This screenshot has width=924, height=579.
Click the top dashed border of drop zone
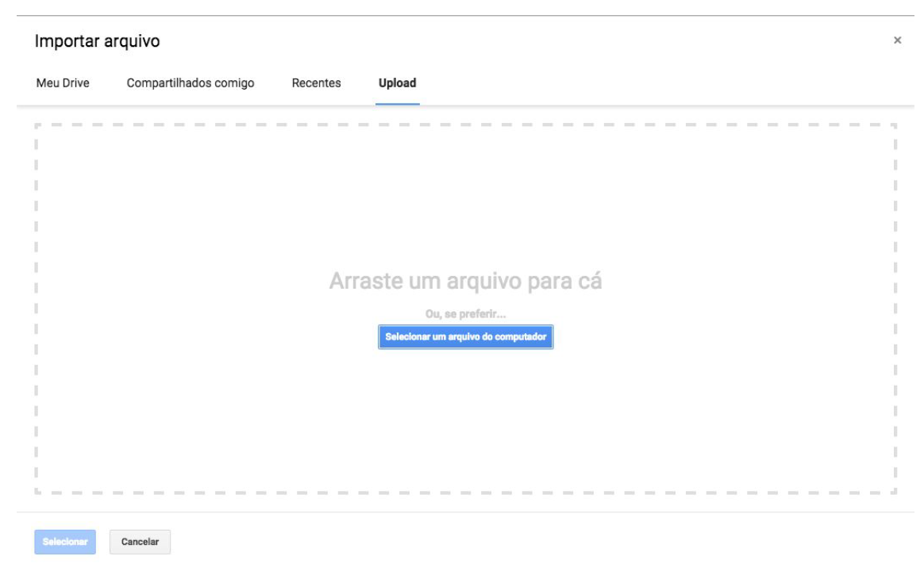click(x=465, y=125)
